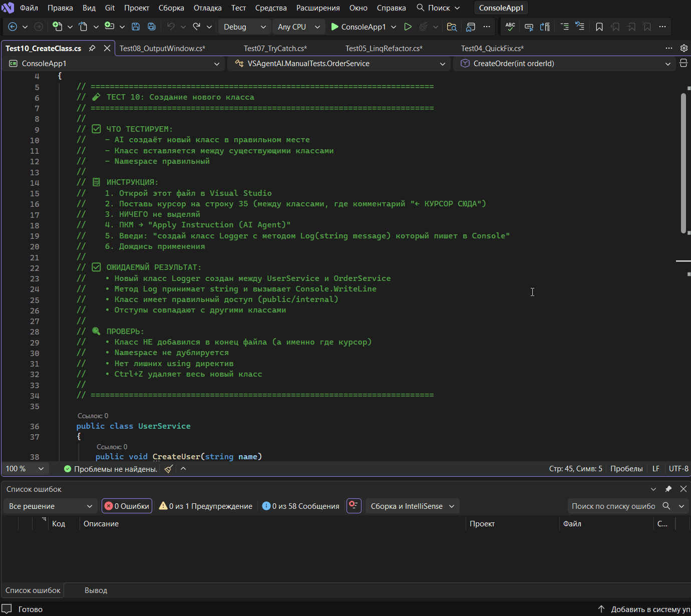Toggle bookmark on the current line
Screen dimensions: 691x616
(x=599, y=27)
